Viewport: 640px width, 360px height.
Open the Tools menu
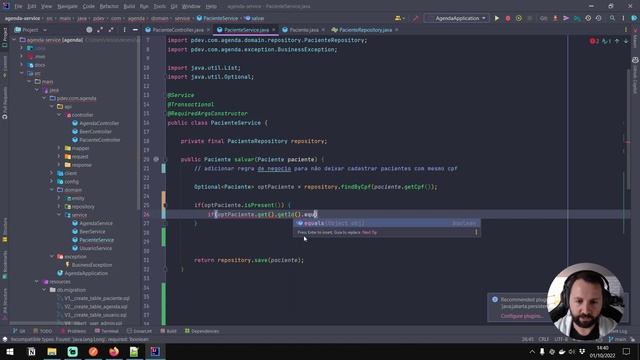tap(160, 6)
